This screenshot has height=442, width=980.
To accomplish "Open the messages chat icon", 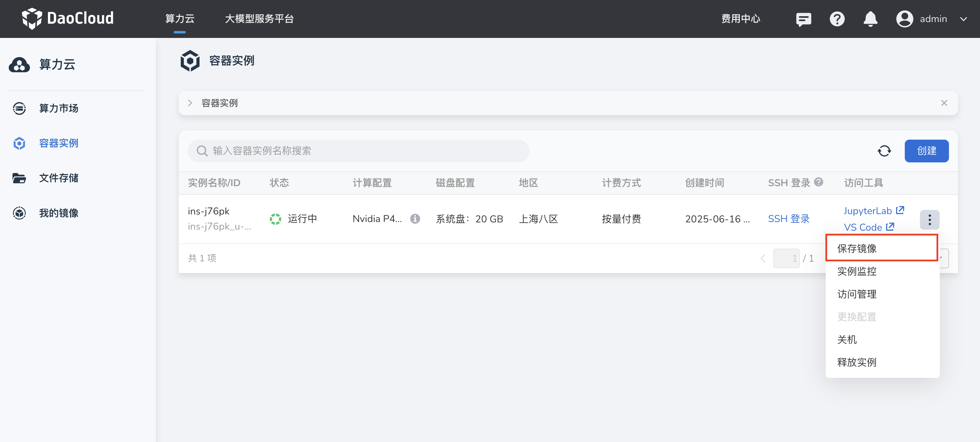I will click(803, 19).
